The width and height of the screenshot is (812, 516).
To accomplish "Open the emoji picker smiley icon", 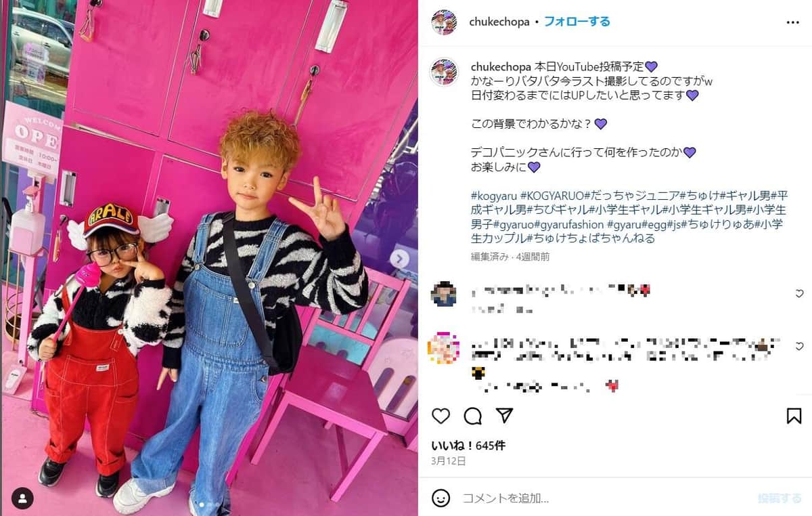I will click(441, 498).
